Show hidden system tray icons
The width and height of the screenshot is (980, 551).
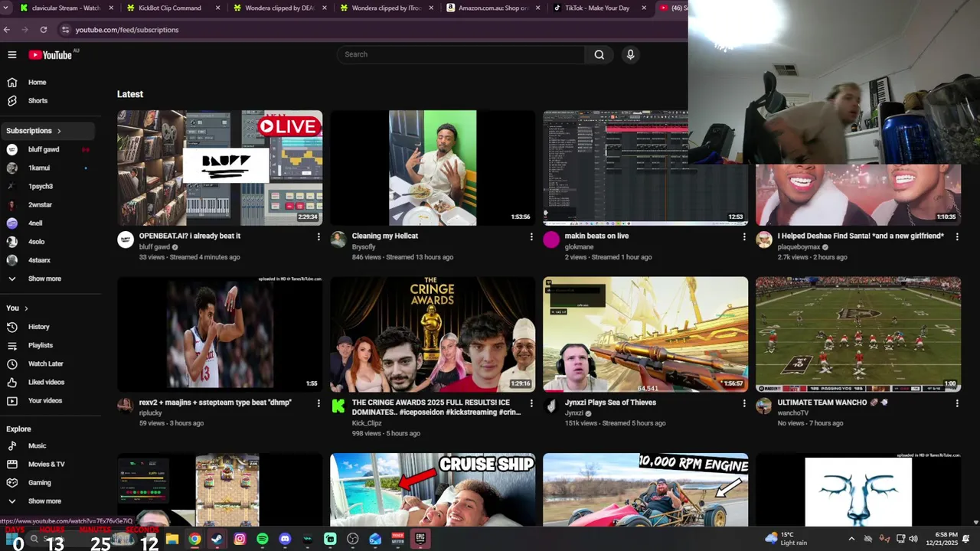point(851,539)
